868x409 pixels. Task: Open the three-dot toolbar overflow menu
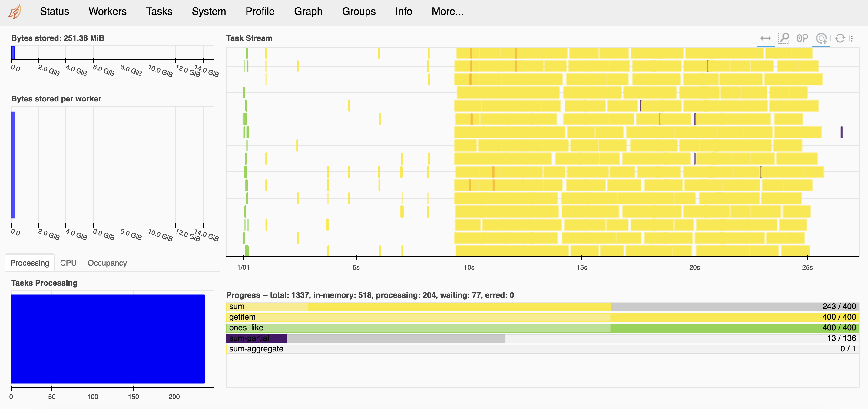point(852,38)
